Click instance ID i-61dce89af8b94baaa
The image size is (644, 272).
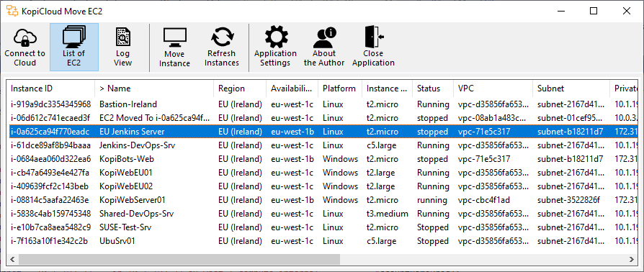tap(50, 145)
